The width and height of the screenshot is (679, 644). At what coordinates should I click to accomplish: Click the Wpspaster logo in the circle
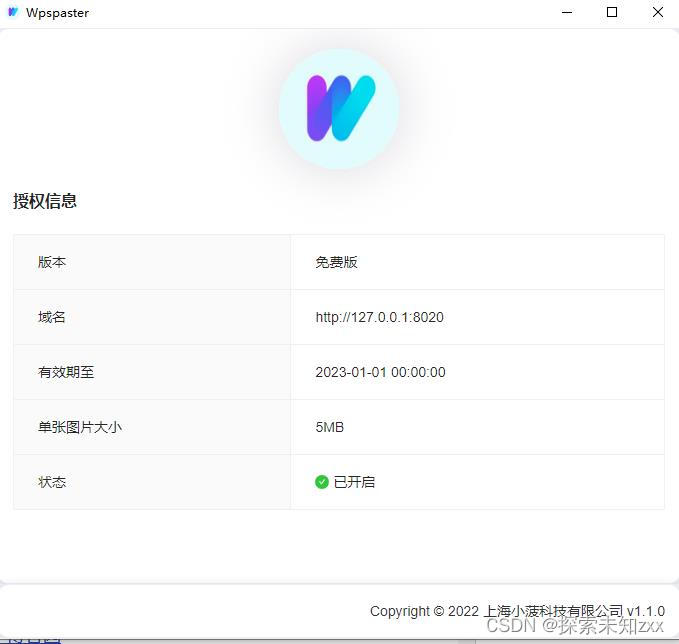coord(340,108)
